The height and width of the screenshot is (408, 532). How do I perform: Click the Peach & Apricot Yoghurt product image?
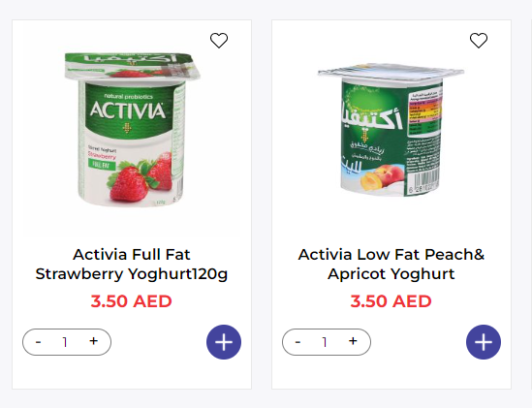point(391,130)
